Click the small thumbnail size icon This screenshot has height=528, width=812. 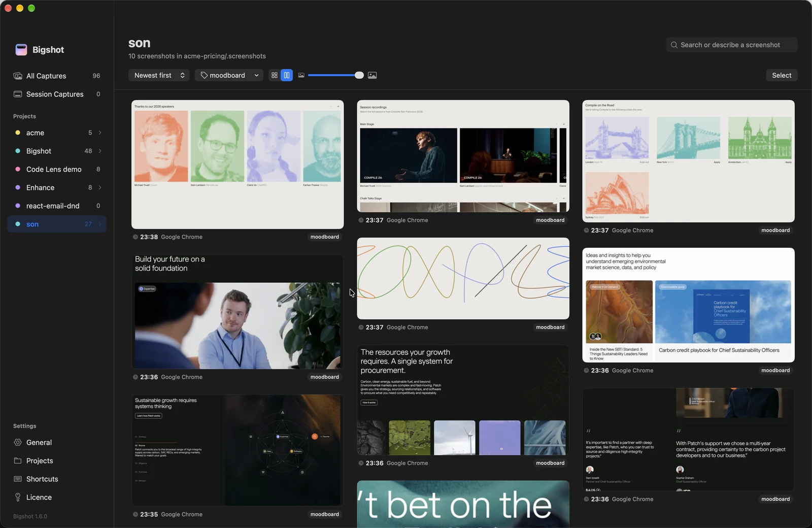pos(301,75)
